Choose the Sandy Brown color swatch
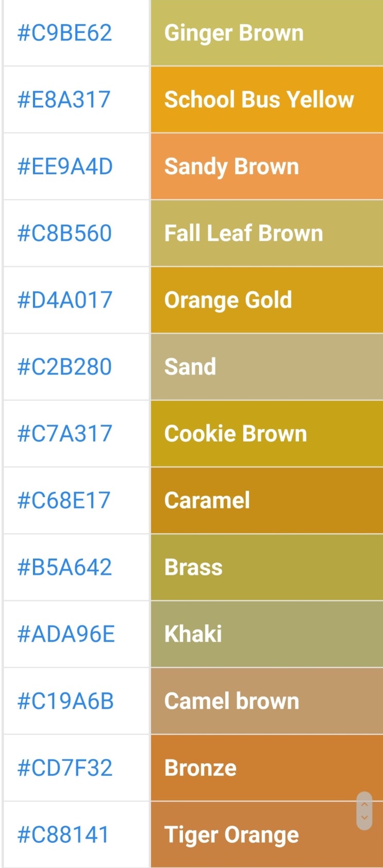Screen dimensions: 383x868 click(x=267, y=167)
